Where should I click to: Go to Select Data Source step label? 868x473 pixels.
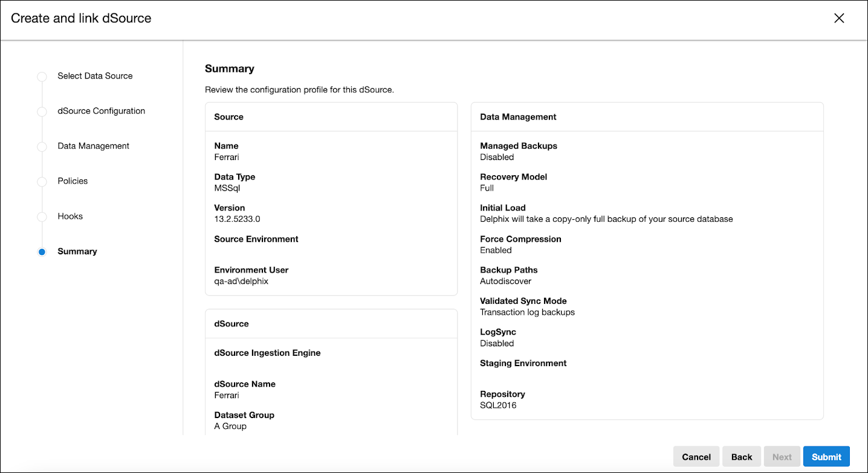point(95,76)
